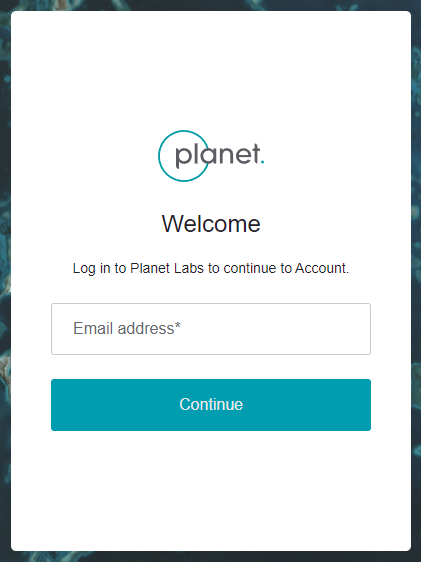Viewport: 421px width, 562px height.
Task: Click the background strip above the login card
Action: click(x=211, y=5)
